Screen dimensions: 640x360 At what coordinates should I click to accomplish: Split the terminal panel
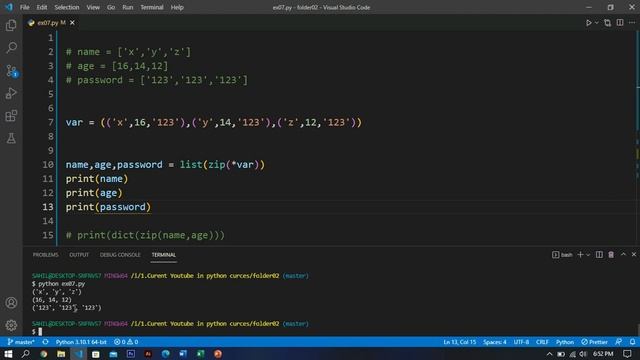click(599, 255)
